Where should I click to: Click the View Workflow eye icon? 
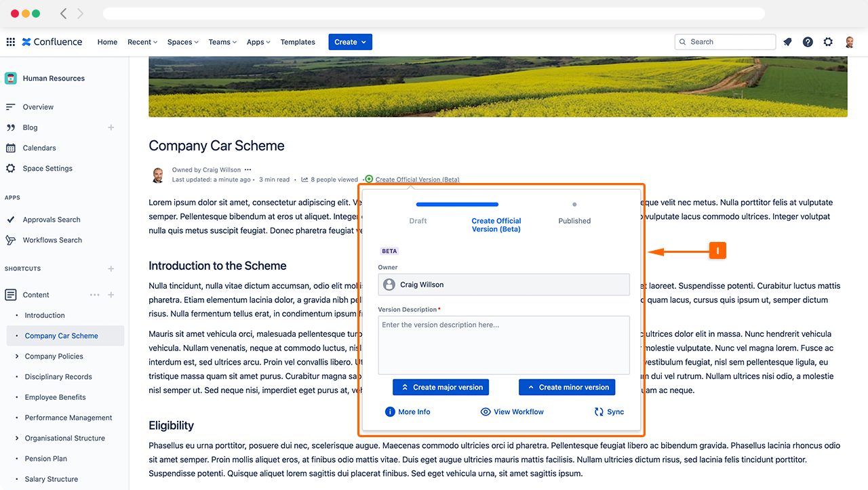click(486, 412)
